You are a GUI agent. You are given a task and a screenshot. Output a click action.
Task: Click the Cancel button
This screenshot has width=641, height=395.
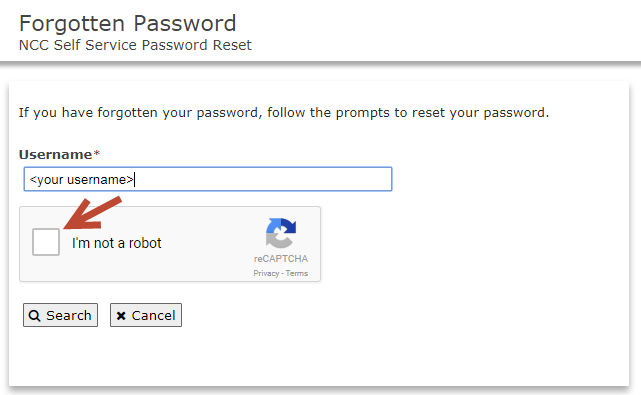146,315
